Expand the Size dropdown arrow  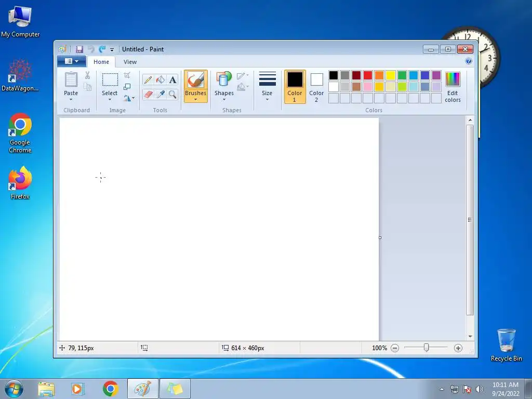(267, 99)
